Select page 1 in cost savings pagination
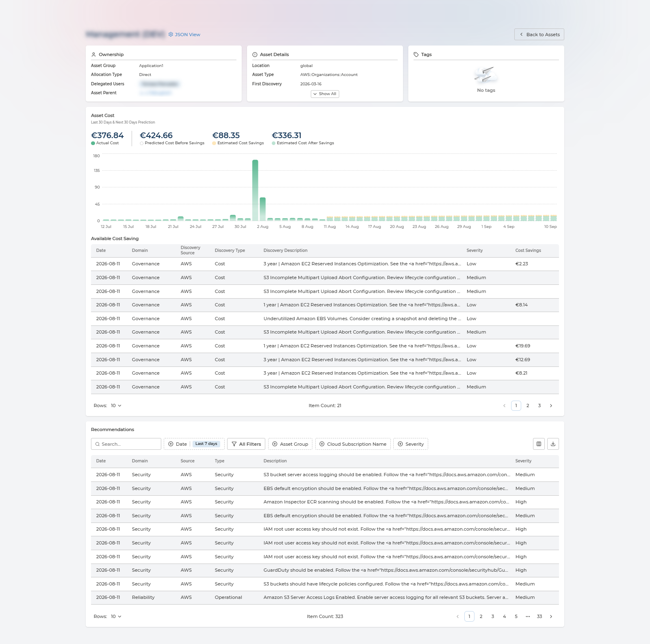650x644 pixels. [x=516, y=405]
